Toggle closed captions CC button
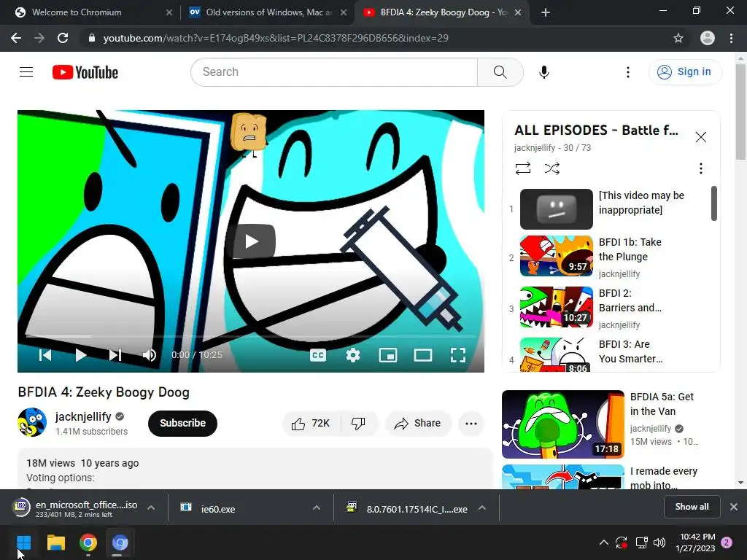 point(318,355)
